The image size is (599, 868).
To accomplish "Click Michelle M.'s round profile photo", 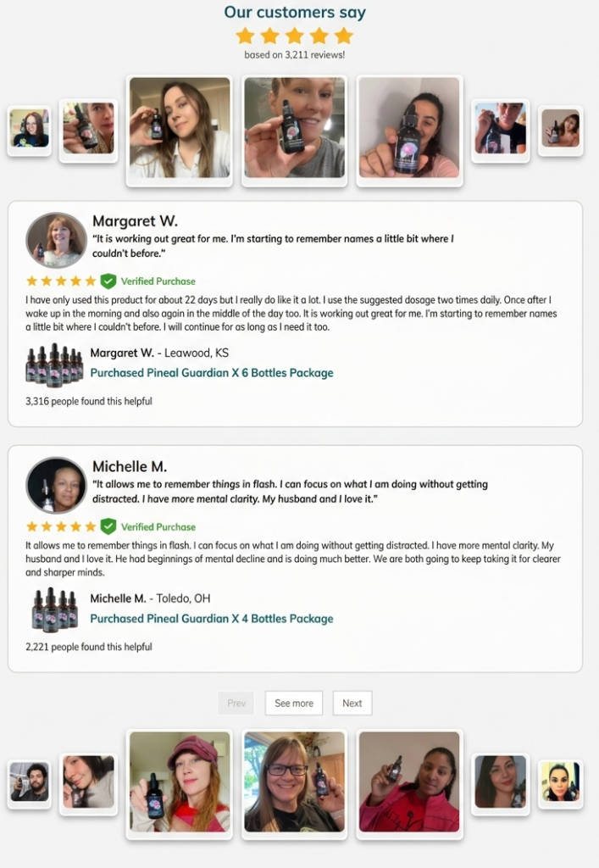I will 57,486.
